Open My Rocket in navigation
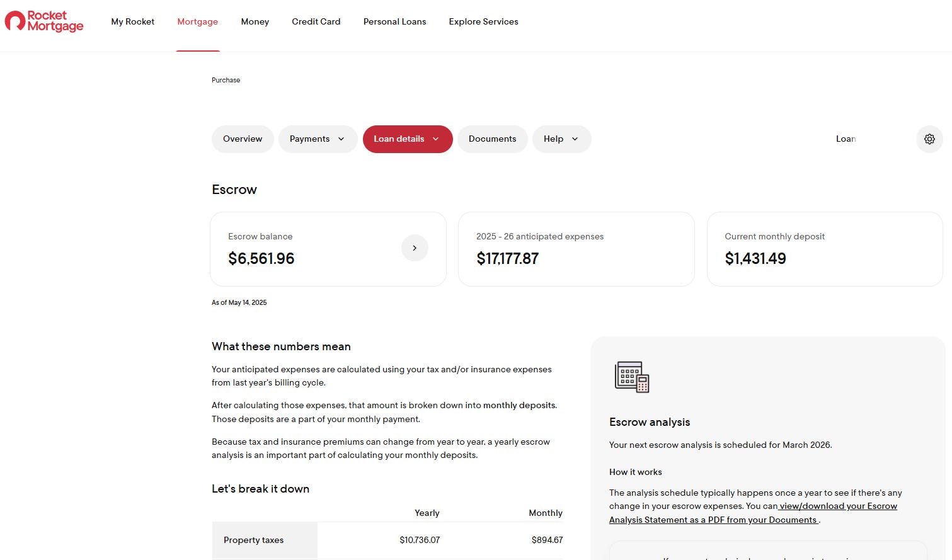Image resolution: width=952 pixels, height=560 pixels. tap(132, 21)
